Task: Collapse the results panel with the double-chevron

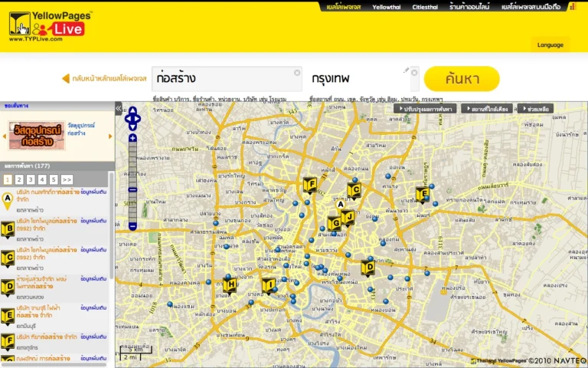Action: tap(119, 109)
